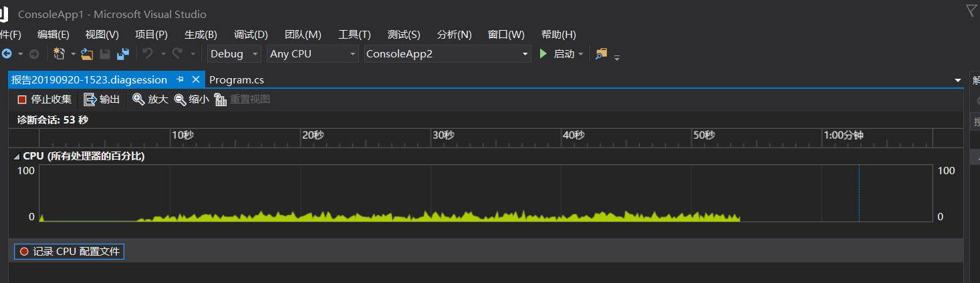Click the 放大 zoom in button
This screenshot has height=283, width=980.
pos(150,99)
